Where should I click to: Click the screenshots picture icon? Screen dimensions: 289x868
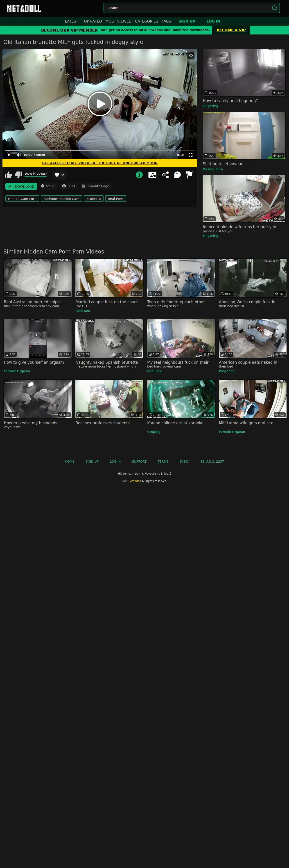coord(152,175)
